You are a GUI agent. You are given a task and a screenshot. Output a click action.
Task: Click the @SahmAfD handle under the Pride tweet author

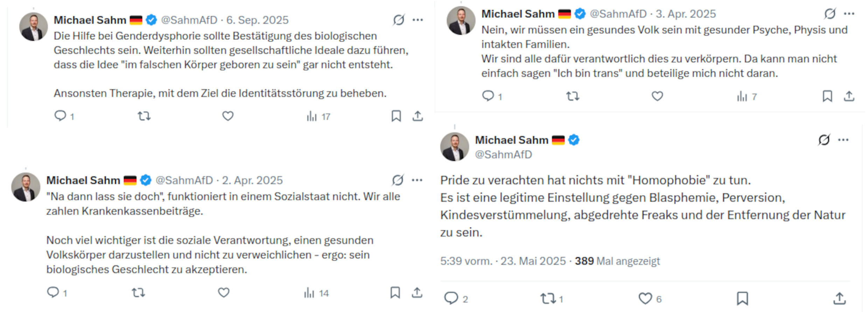coord(503,154)
